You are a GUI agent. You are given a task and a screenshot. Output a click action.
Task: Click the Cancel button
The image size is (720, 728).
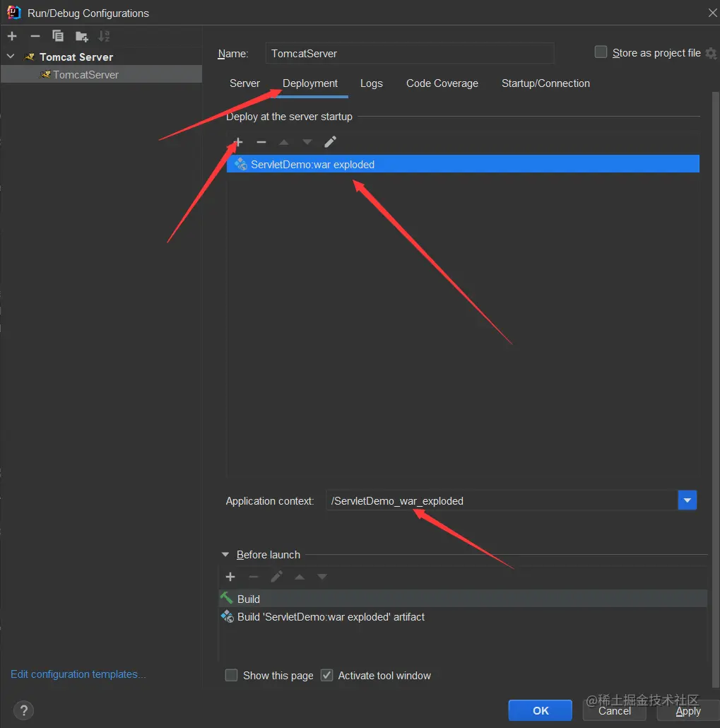pyautogui.click(x=614, y=711)
